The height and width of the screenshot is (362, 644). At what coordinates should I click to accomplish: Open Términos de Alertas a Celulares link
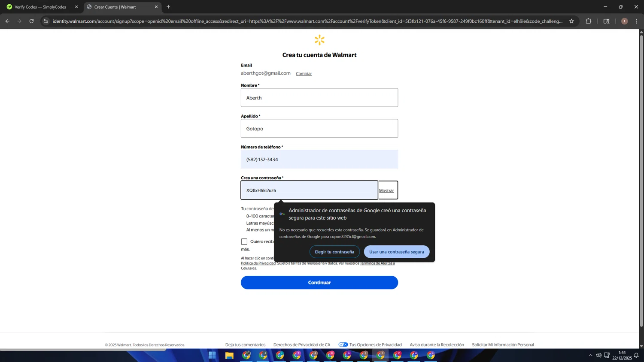pyautogui.click(x=377, y=263)
